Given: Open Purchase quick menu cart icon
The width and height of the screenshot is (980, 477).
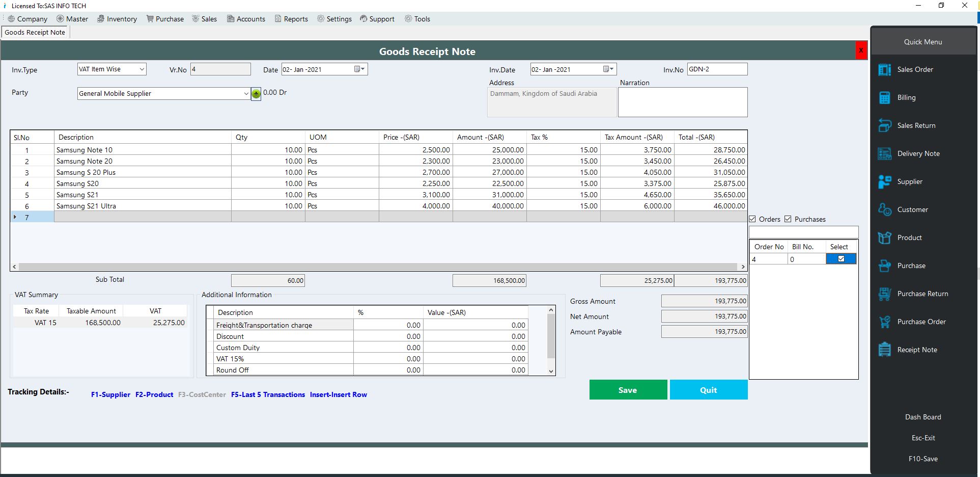Looking at the screenshot, I should [x=885, y=266].
